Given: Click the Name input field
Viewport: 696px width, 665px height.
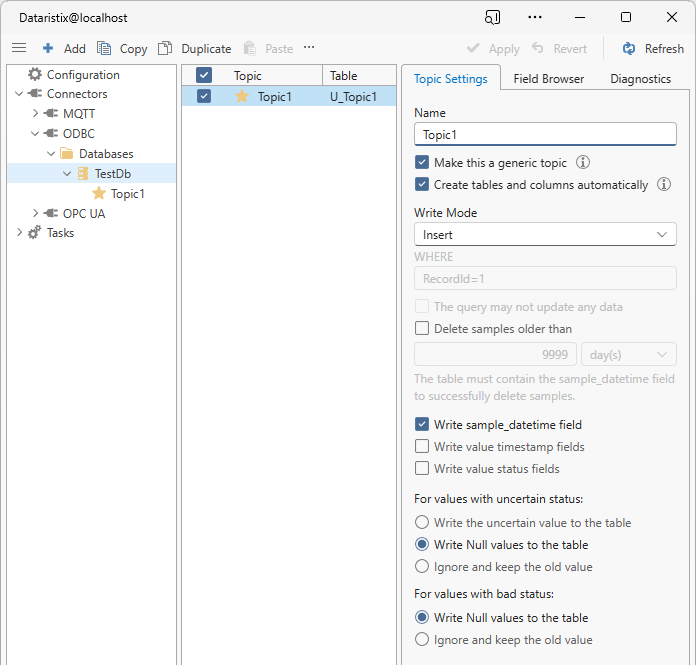Looking at the screenshot, I should point(545,134).
